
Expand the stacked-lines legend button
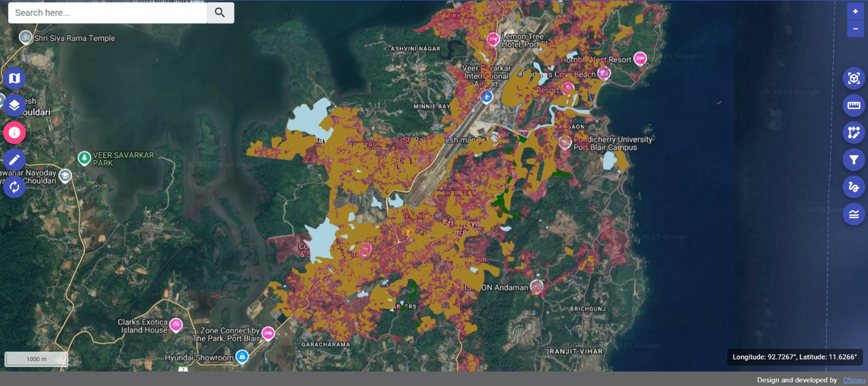(853, 214)
